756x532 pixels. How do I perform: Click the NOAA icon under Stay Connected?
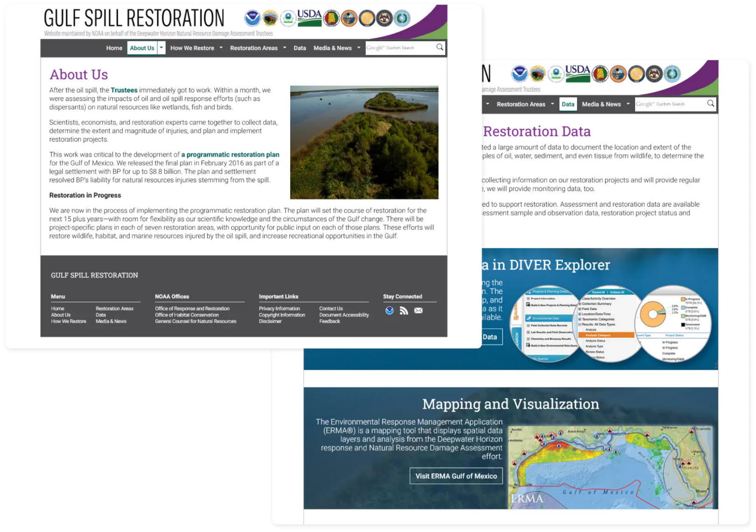tap(389, 311)
